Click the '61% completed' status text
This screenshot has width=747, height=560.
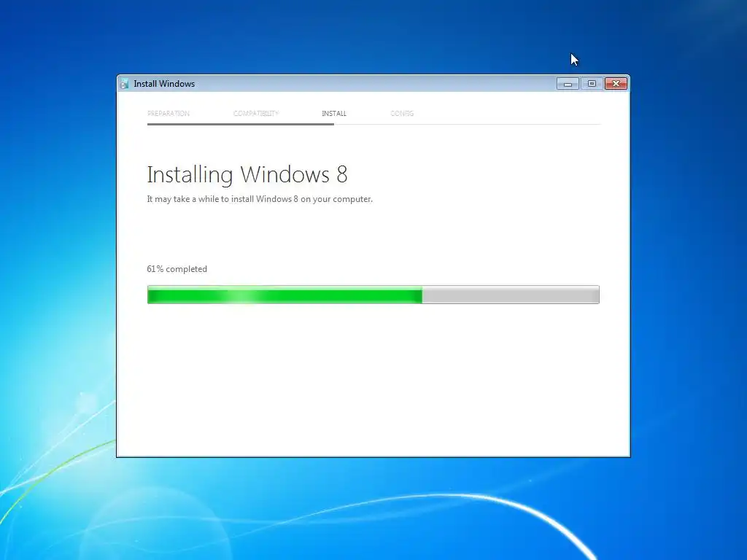177,269
